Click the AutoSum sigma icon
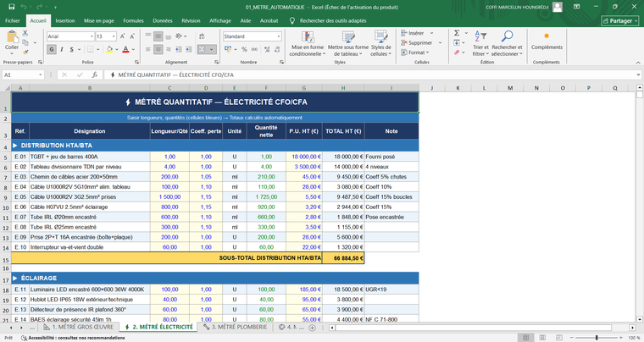Screen dimensions: 644x342 (457, 33)
